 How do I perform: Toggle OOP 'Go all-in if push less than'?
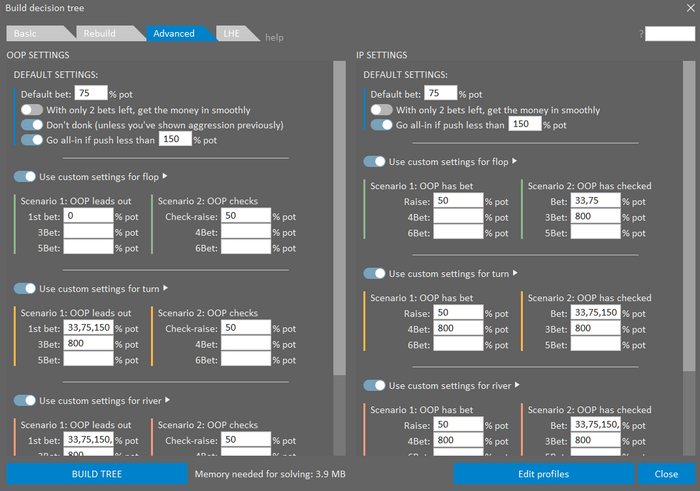[32, 140]
